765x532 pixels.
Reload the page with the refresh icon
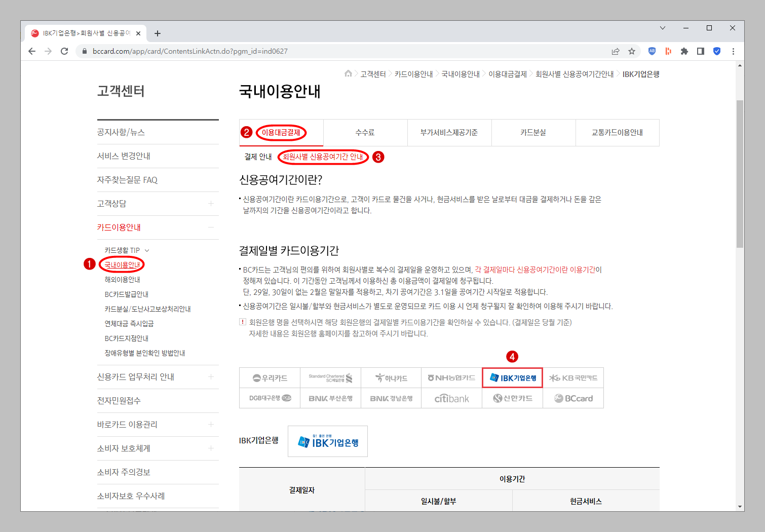pyautogui.click(x=64, y=51)
